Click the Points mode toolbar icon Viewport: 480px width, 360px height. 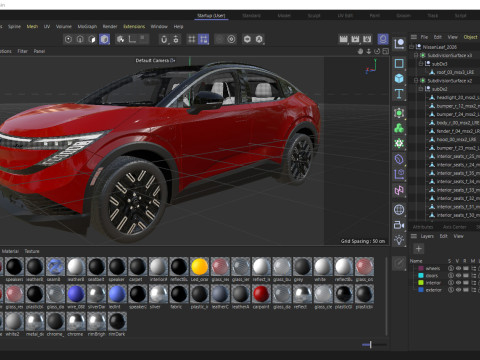tap(68, 39)
